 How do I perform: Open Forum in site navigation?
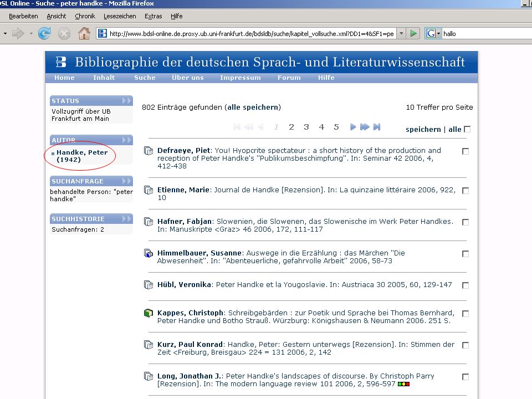289,78
